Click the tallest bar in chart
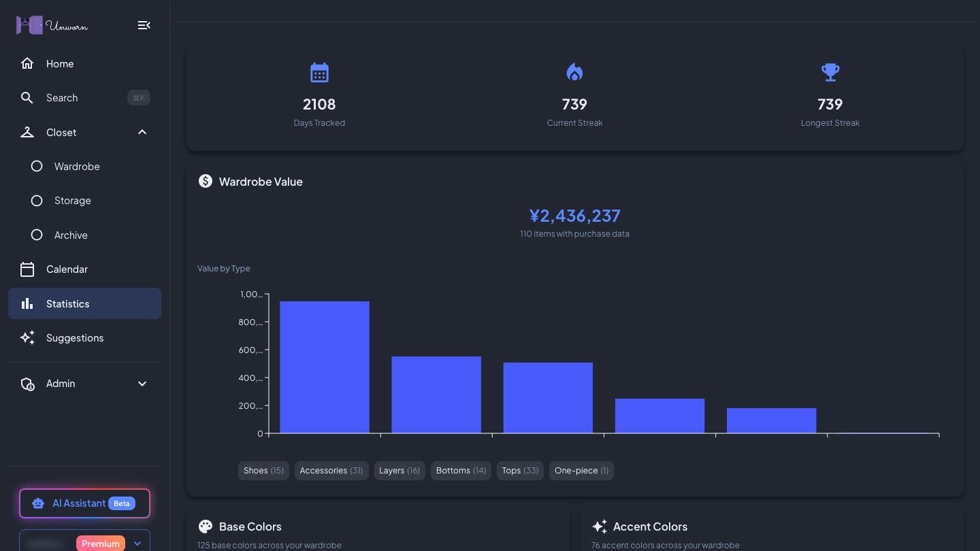This screenshot has width=980, height=551. point(325,367)
